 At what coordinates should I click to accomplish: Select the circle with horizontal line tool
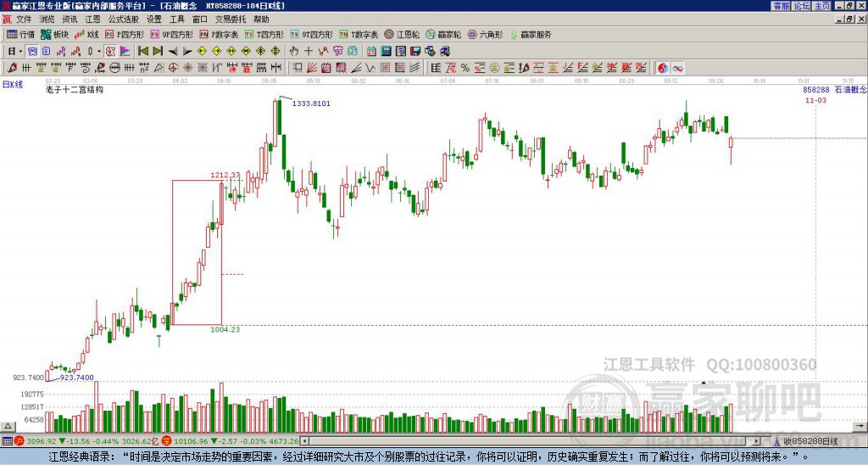[x=114, y=68]
